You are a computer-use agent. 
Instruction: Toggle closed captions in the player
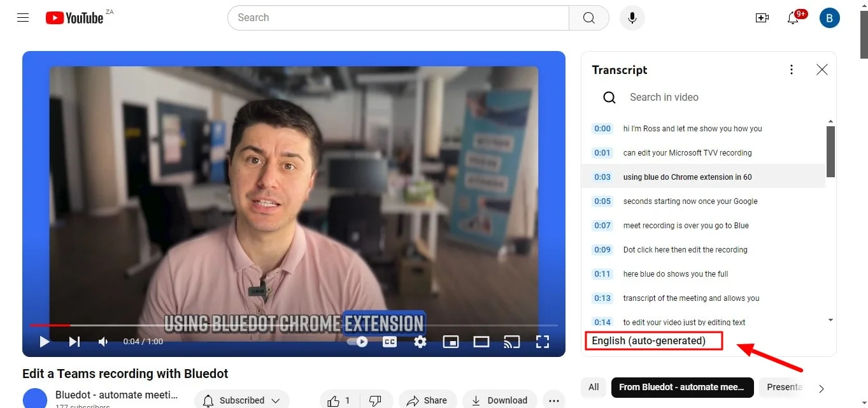pos(389,341)
